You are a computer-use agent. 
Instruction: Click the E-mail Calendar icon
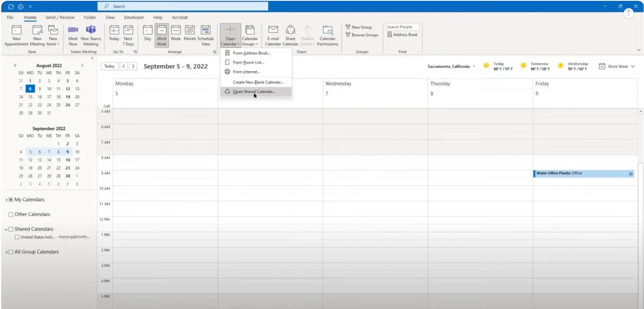point(273,31)
